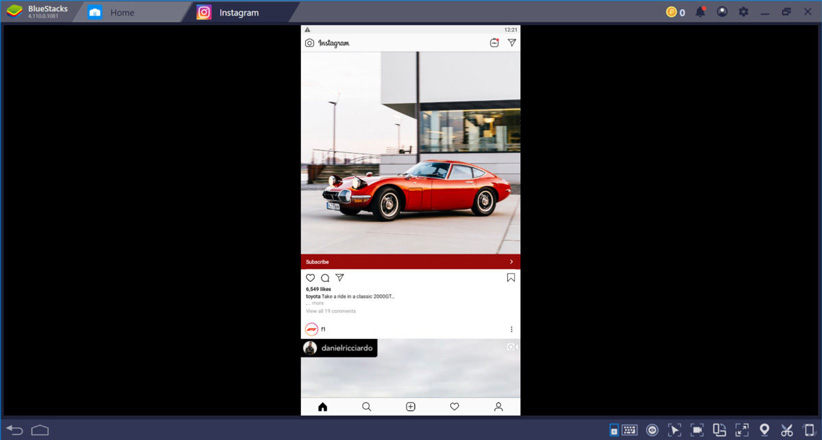822x440 pixels.
Task: Switch to the BlueStacks Home tab
Action: [x=122, y=13]
